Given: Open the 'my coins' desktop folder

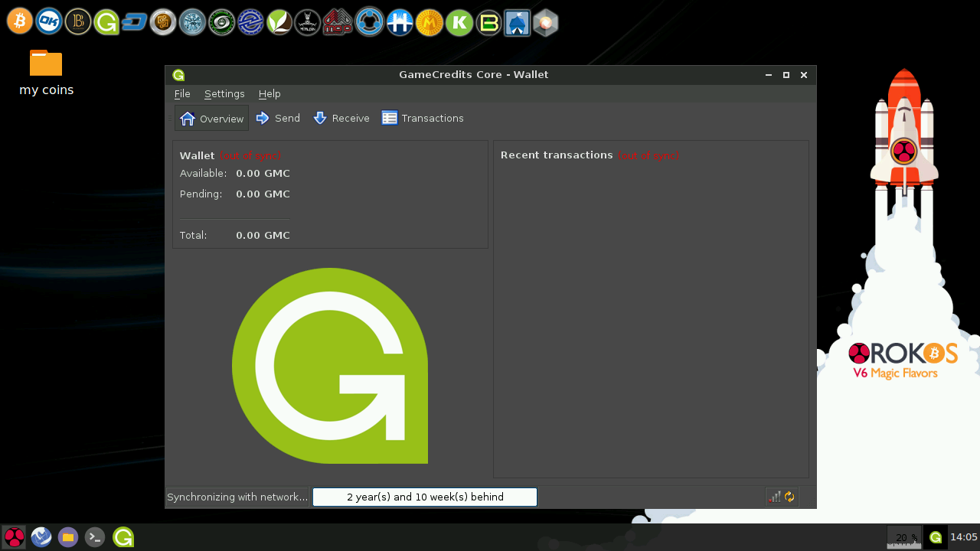Looking at the screenshot, I should pyautogui.click(x=46, y=73).
